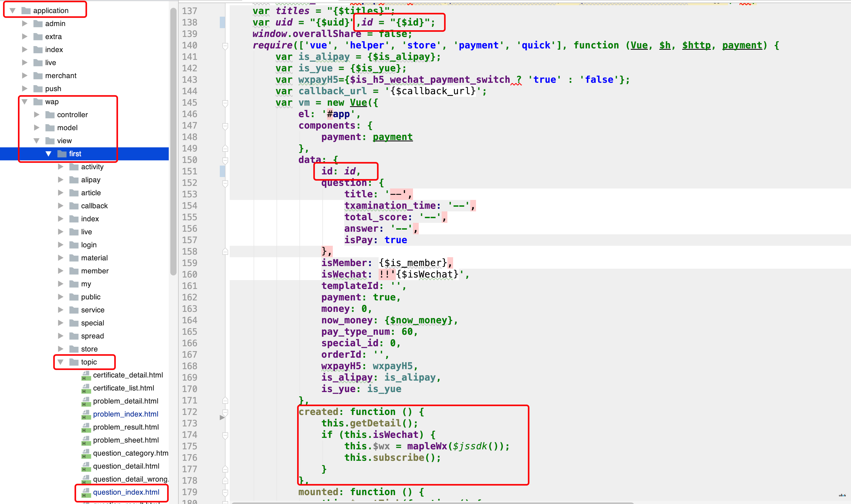This screenshot has width=851, height=504.
Task: Click the certificate_detail.html file icon
Action: coord(86,375)
